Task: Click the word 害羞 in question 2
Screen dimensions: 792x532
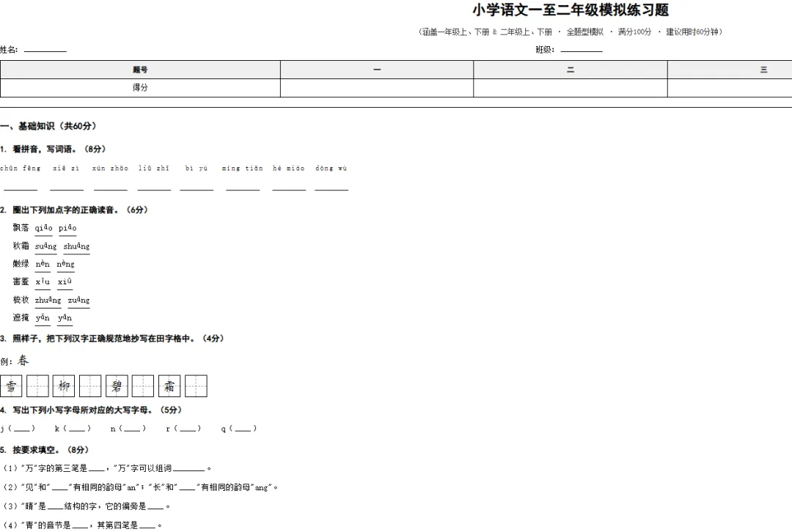Action: (21, 281)
